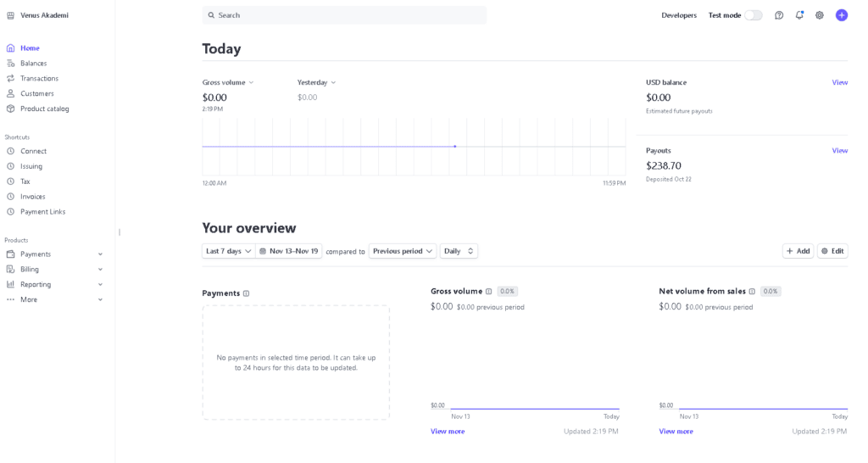868x463 pixels.
Task: Click info icon next to Net volume from sales
Action: (x=752, y=292)
